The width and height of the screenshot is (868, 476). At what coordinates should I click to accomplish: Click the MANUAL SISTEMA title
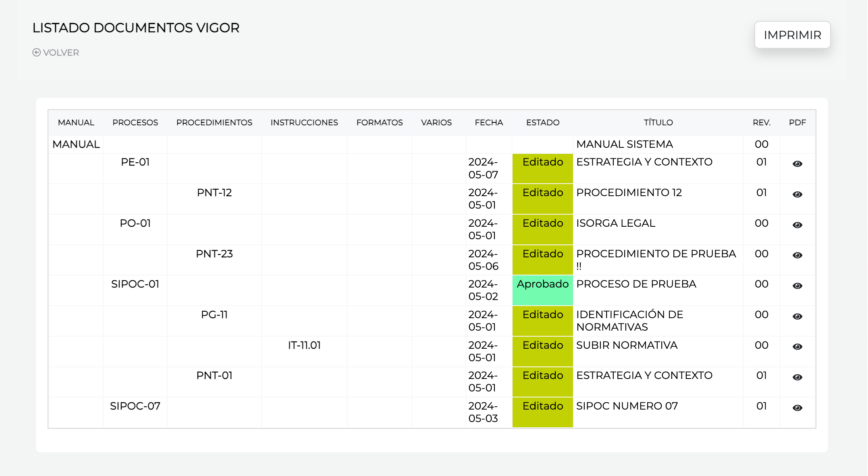click(625, 144)
